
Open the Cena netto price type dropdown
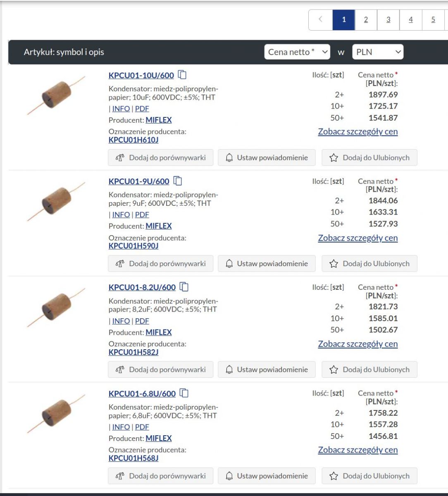coord(297,52)
